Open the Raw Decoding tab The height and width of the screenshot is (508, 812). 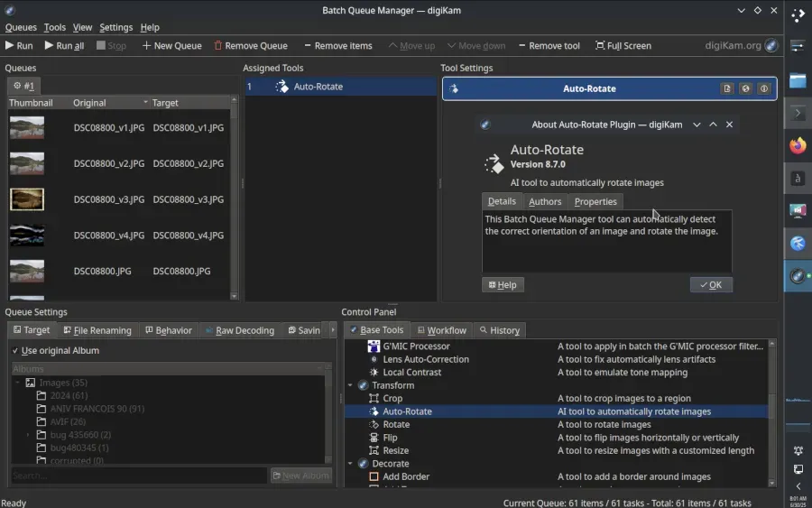(240, 330)
